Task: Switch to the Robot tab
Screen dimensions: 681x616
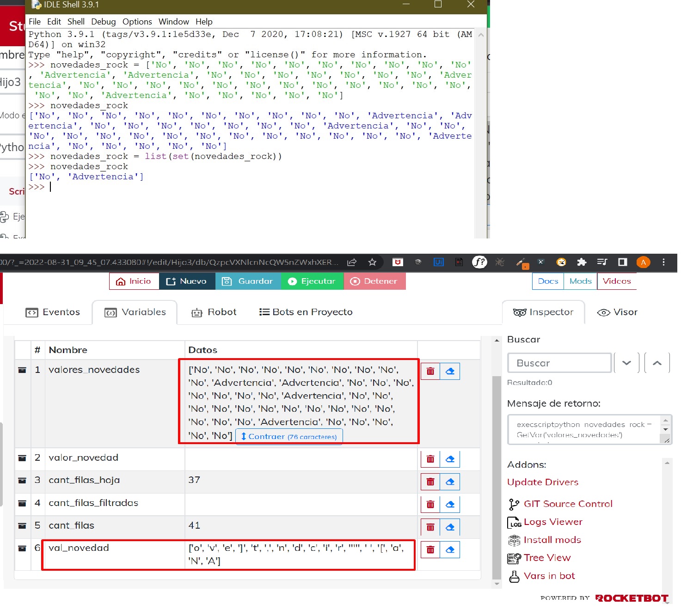Action: coord(214,312)
